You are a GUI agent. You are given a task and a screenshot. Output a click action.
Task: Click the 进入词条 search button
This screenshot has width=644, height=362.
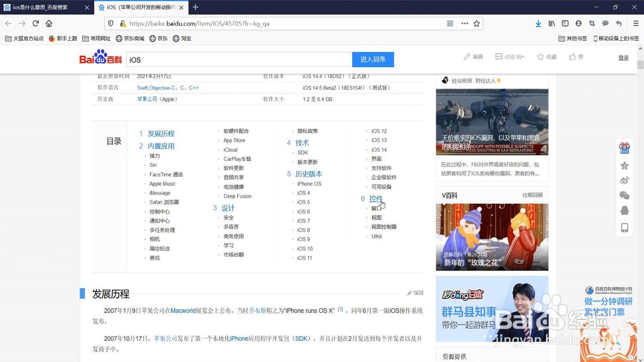coord(373,59)
